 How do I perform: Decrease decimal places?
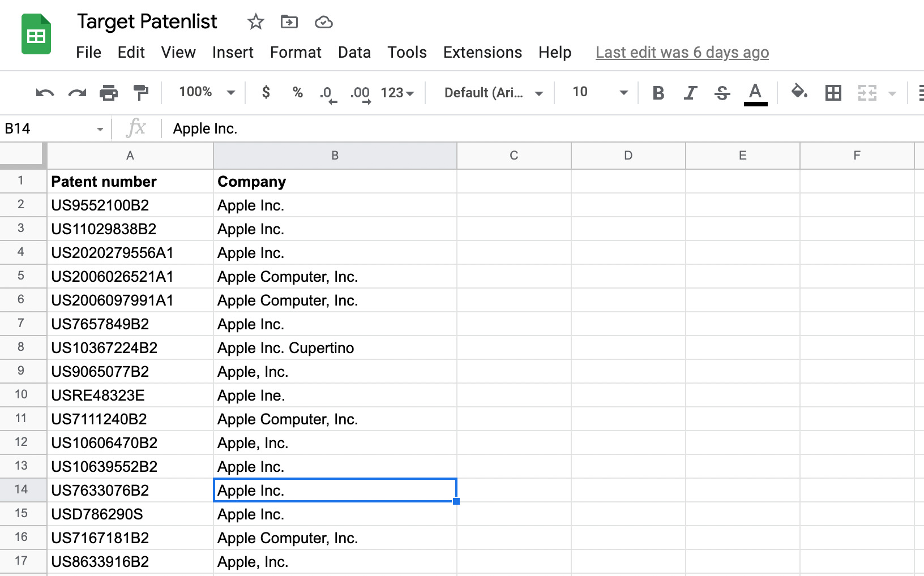point(328,94)
